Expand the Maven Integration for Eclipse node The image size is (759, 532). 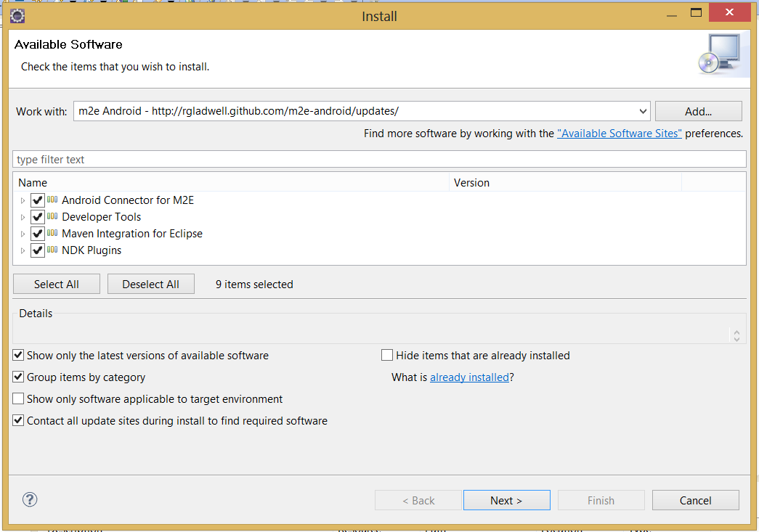(x=23, y=234)
